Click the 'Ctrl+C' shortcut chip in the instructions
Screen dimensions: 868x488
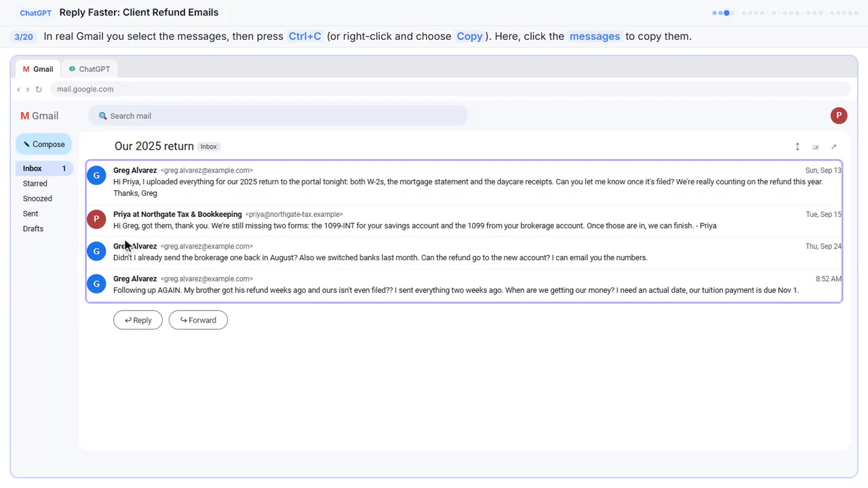305,37
